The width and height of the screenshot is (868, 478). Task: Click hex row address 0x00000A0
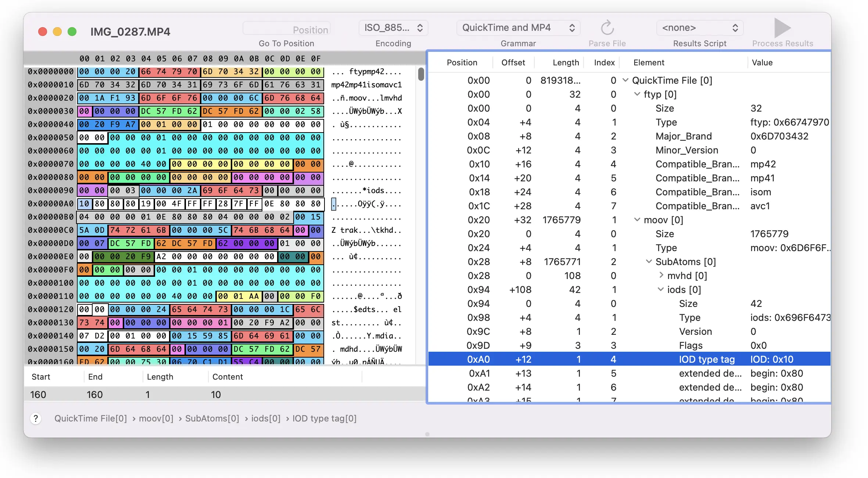coord(51,204)
